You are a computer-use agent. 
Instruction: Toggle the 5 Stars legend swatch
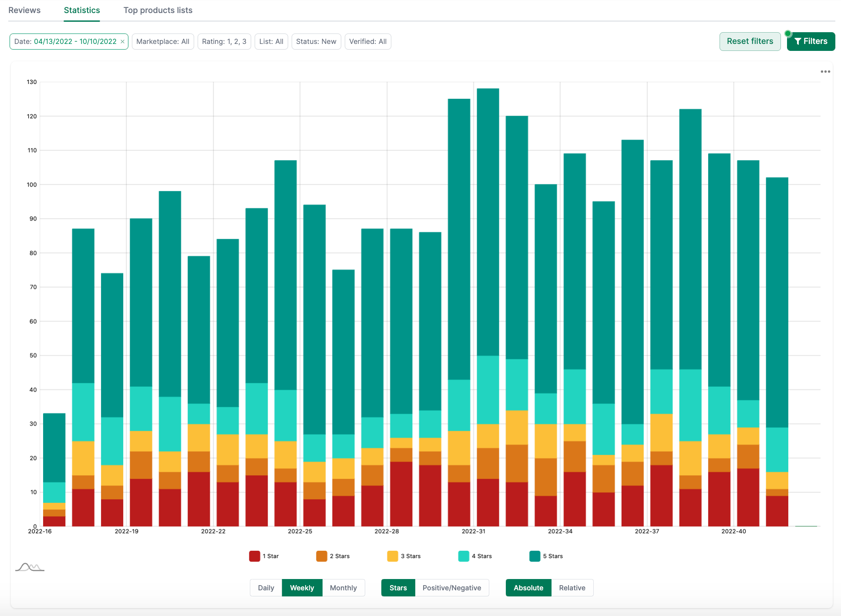[x=535, y=556]
